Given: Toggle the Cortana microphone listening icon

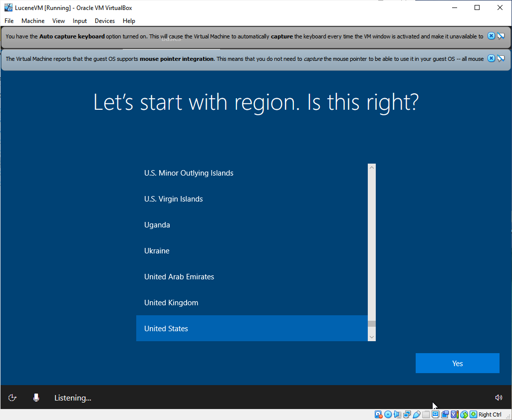Looking at the screenshot, I should click(x=36, y=398).
